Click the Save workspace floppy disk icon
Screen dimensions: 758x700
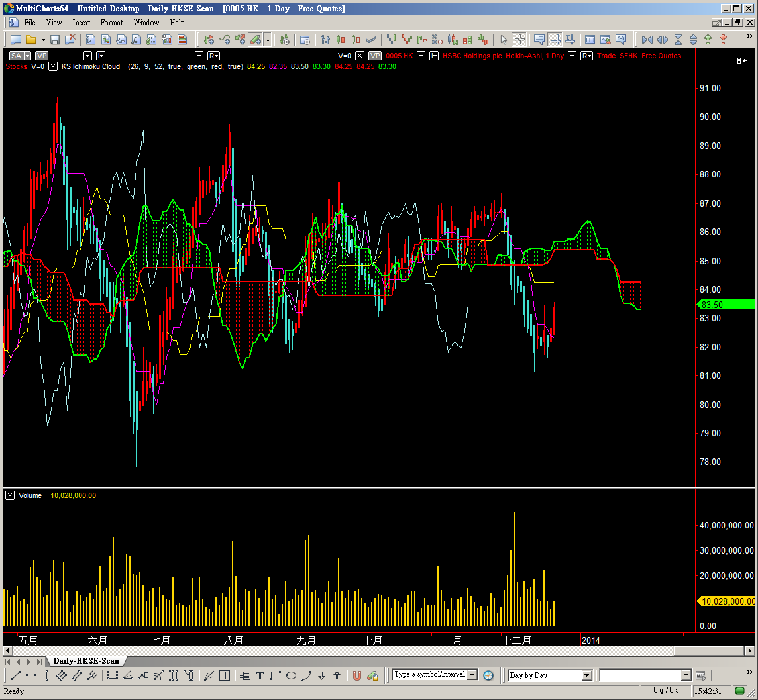(x=55, y=40)
